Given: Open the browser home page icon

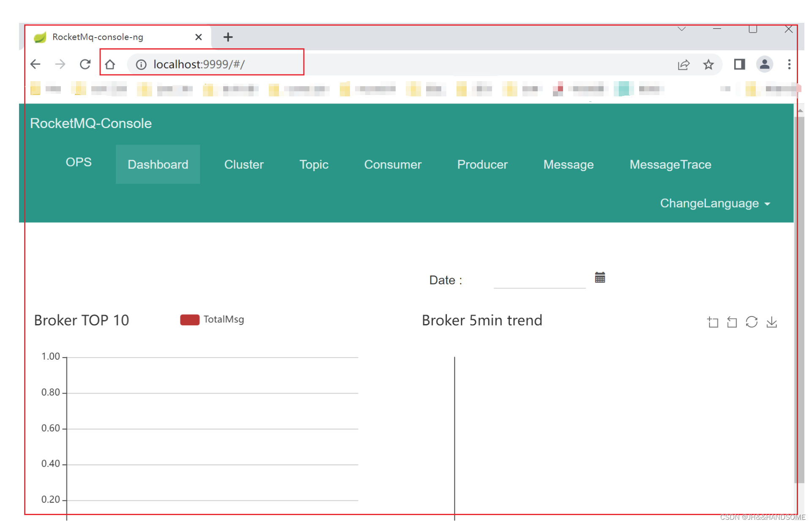Looking at the screenshot, I should click(110, 64).
